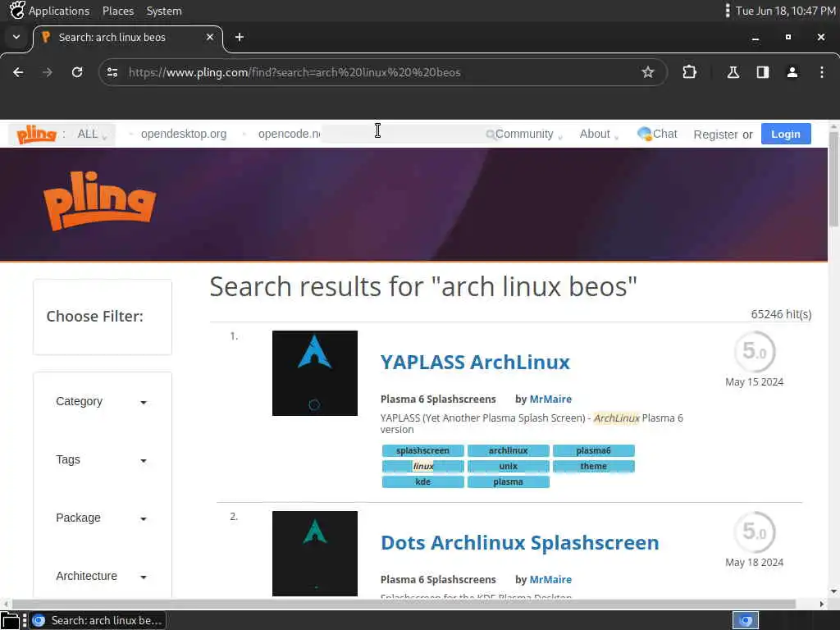Open the YAPLASS ArchLinux result
Screen dimensions: 840x630
(x=475, y=362)
